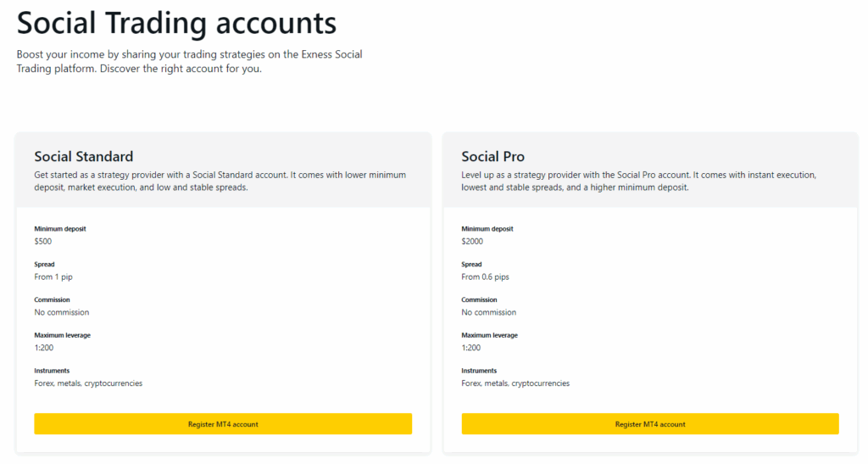
Task: Click the Social Trading accounts page heading
Action: pyautogui.click(x=176, y=22)
